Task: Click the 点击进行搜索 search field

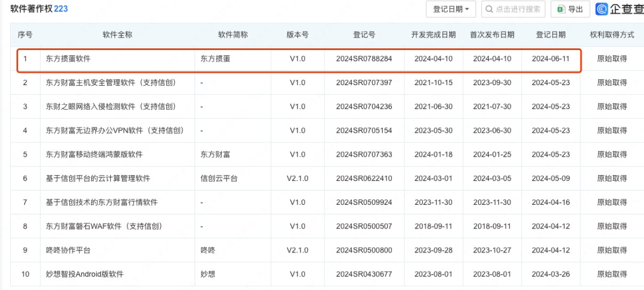Action: (x=513, y=9)
